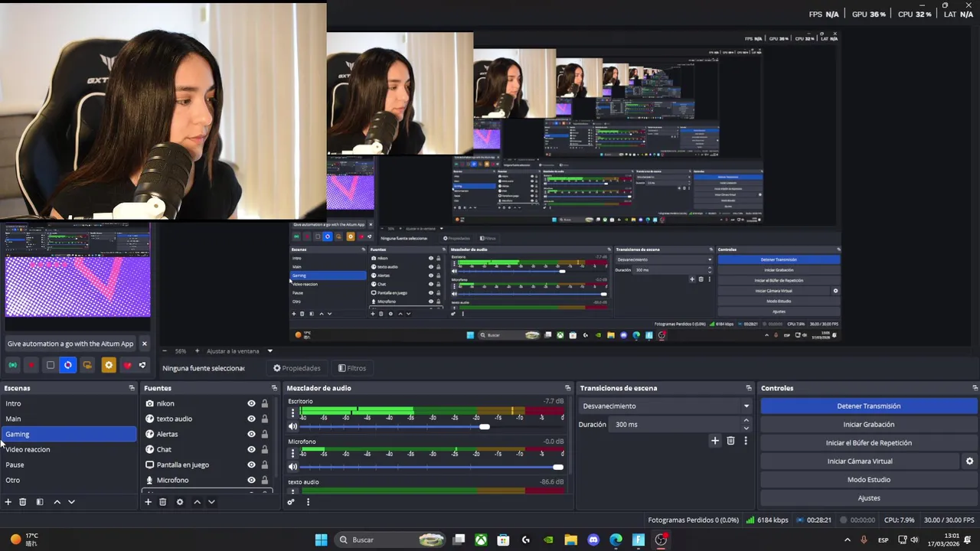Delete the selected source with trash icon
The image size is (980, 551).
[x=162, y=502]
